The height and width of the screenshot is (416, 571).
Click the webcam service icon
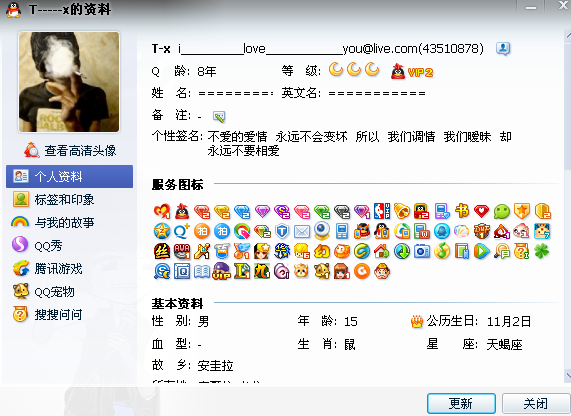(x=322, y=231)
